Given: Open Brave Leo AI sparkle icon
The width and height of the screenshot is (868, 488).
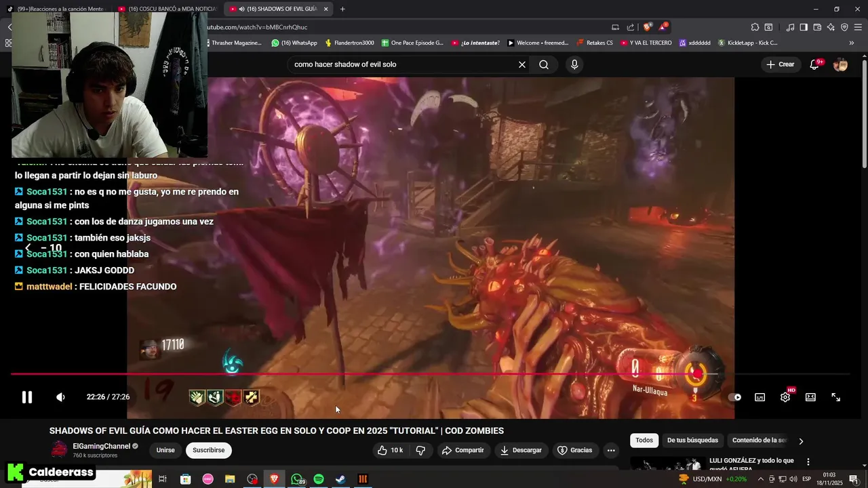Looking at the screenshot, I should click(x=831, y=27).
